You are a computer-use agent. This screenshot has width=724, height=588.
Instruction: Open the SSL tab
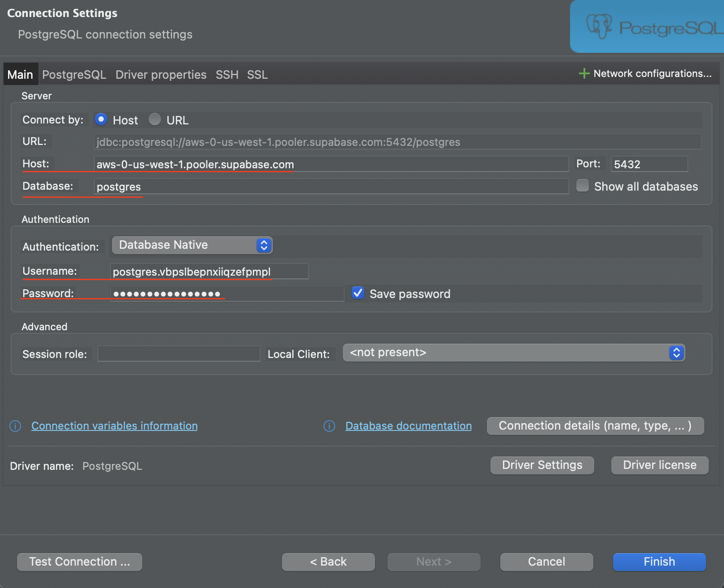[257, 75]
